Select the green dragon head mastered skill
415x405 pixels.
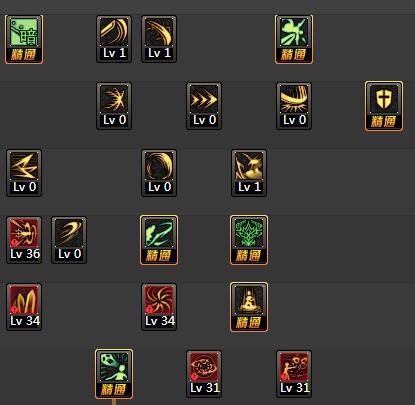pyautogui.click(x=249, y=240)
